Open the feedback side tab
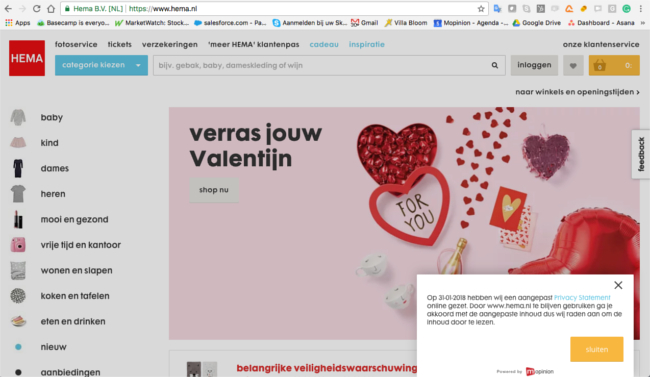 tap(641, 154)
